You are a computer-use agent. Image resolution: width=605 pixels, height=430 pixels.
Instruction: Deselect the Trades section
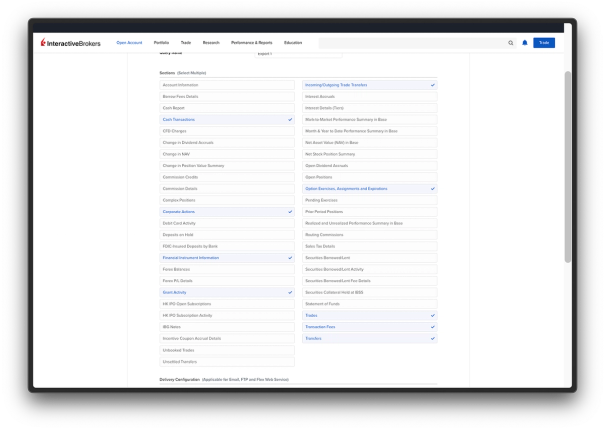coord(370,315)
